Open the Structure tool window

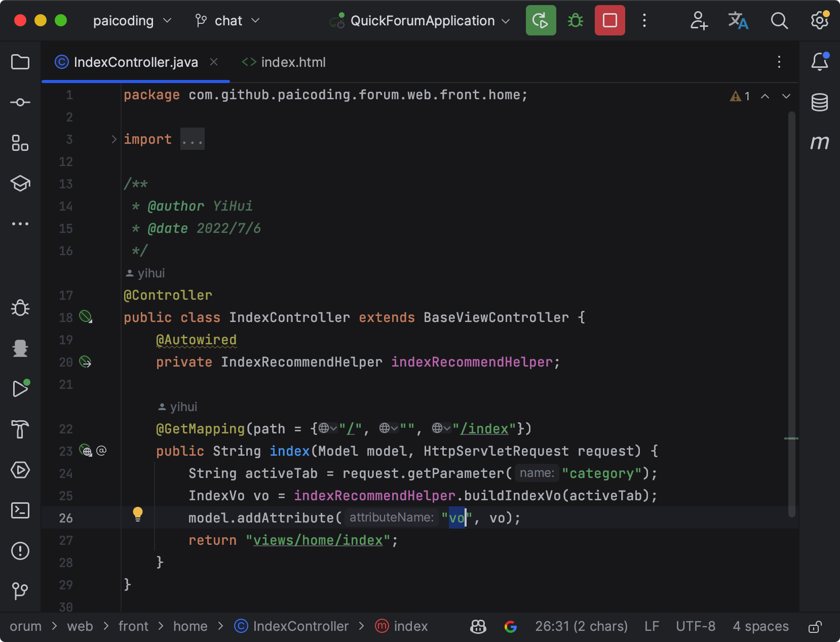point(20,143)
